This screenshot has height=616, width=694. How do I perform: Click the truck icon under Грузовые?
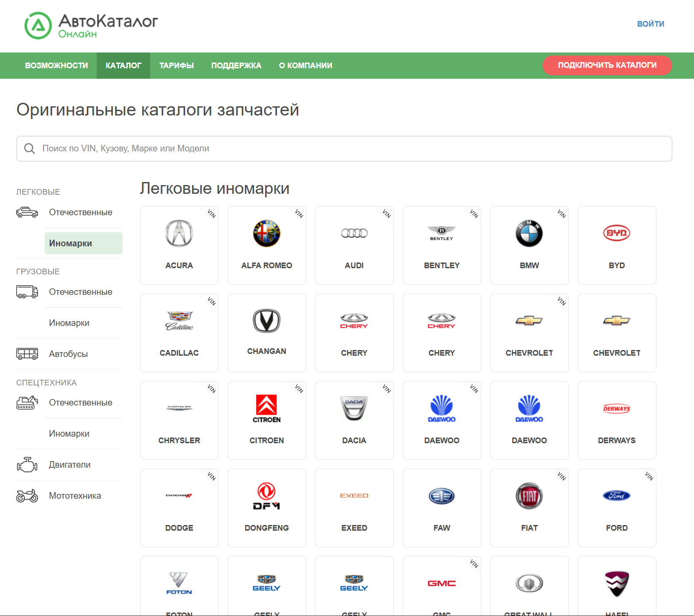(27, 292)
